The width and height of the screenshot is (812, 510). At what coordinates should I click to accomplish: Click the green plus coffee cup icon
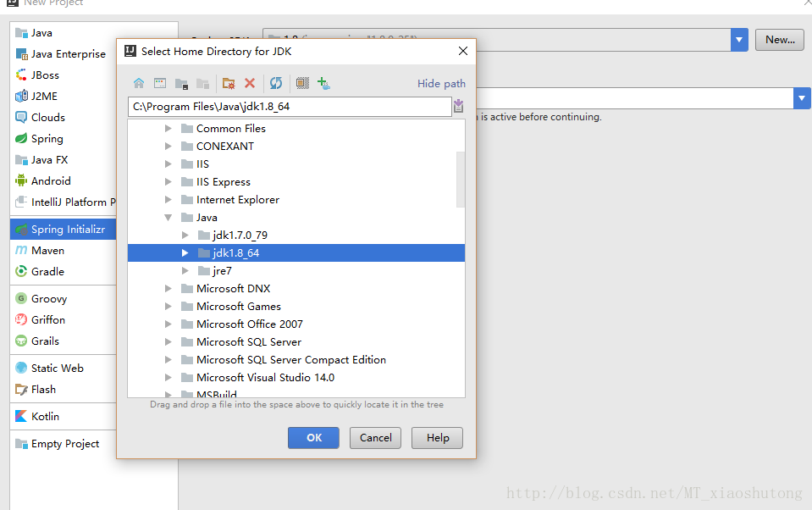323,83
